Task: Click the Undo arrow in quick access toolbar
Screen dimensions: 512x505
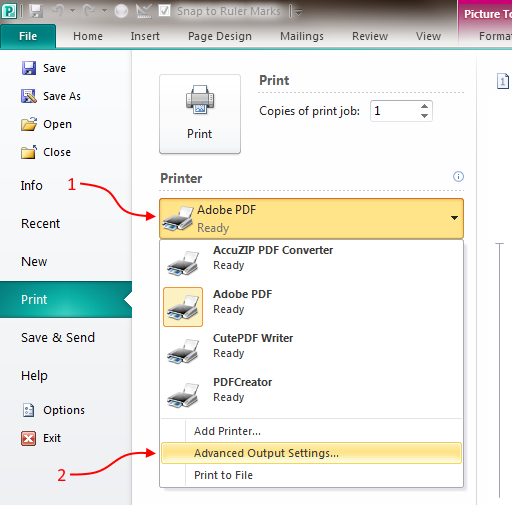Action: [x=58, y=11]
